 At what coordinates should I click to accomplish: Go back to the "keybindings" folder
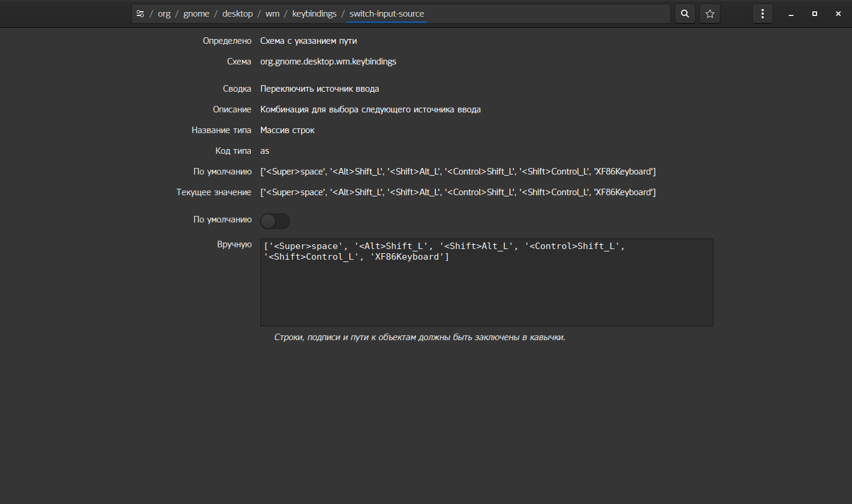314,14
